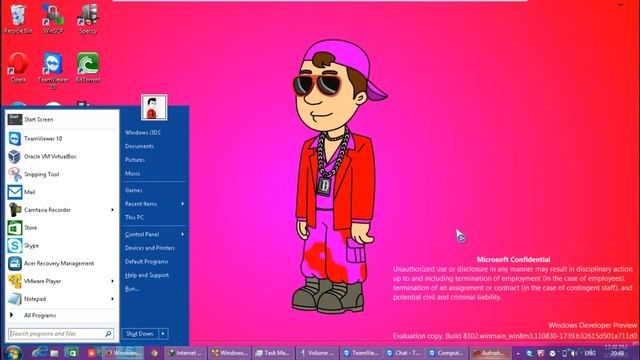Open Acer Recovery Management from the Start menu
The image size is (640, 360).
point(62,263)
